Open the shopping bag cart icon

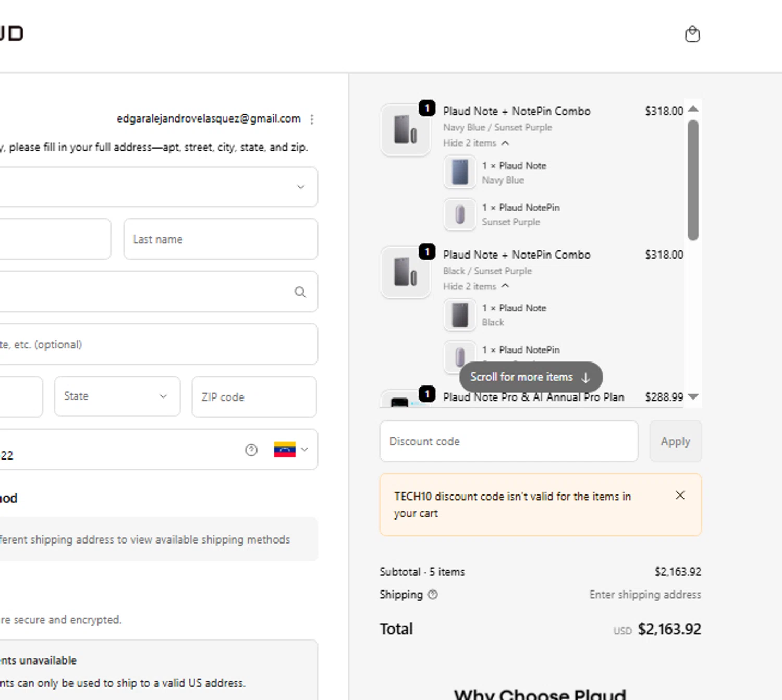692,34
